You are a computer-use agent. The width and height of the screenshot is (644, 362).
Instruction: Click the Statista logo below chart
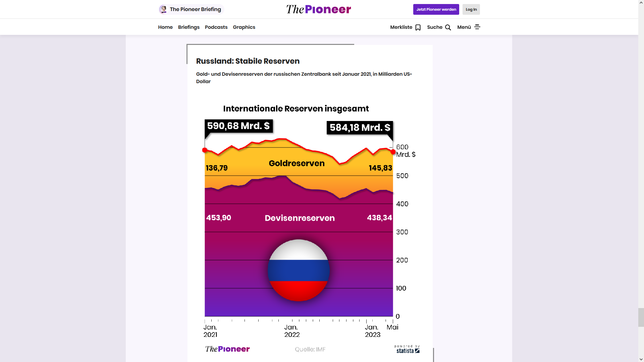pyautogui.click(x=408, y=349)
